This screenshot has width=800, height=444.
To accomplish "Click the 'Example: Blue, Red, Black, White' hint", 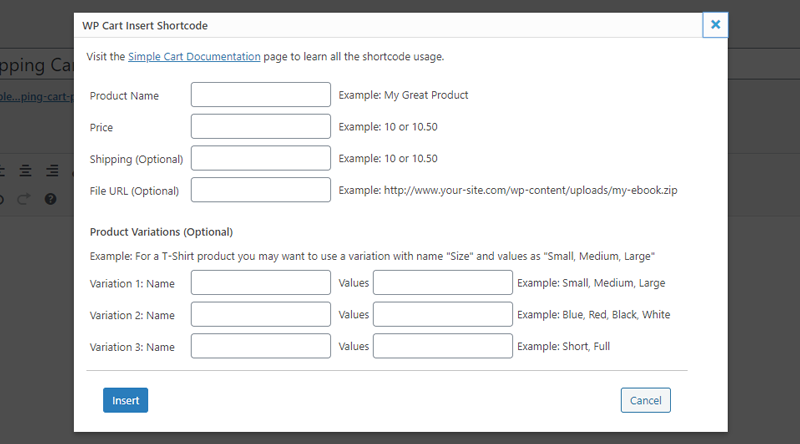I will pyautogui.click(x=593, y=315).
